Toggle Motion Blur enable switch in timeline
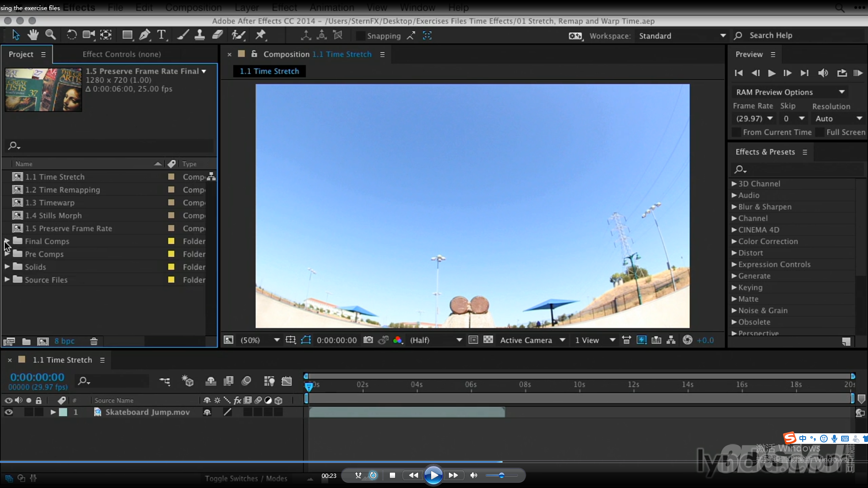 point(246,381)
